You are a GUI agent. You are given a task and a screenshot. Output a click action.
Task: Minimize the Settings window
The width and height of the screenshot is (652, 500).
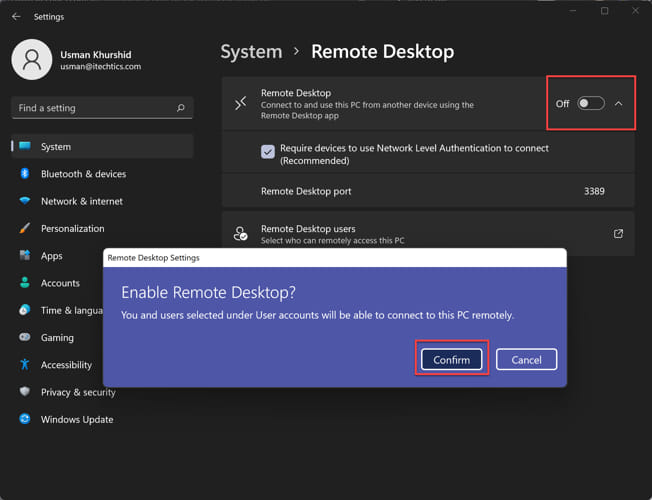tap(573, 11)
